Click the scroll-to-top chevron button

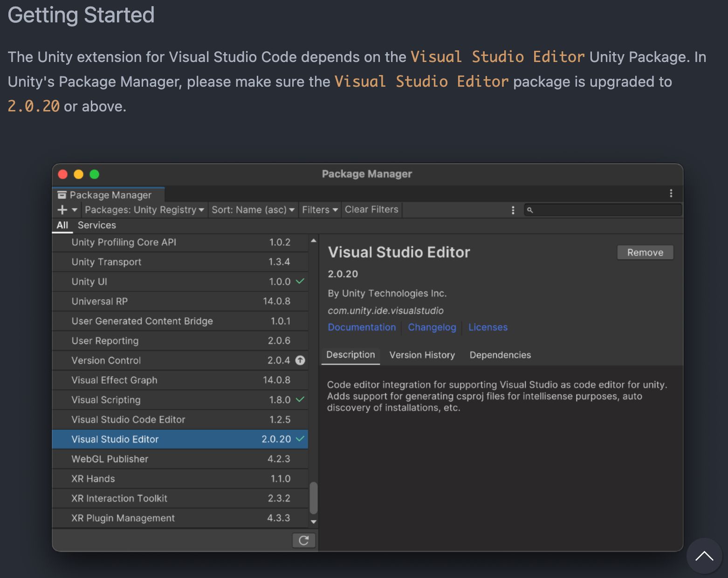coord(704,556)
